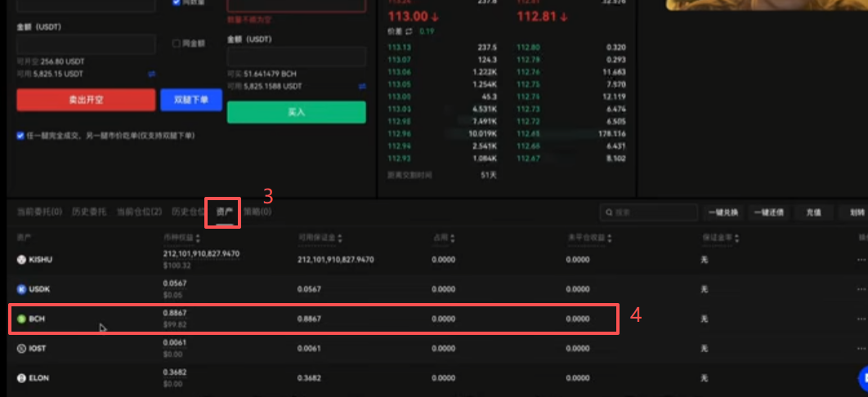868x397 pixels.
Task: Select order book price 112.96
Action: click(x=400, y=134)
